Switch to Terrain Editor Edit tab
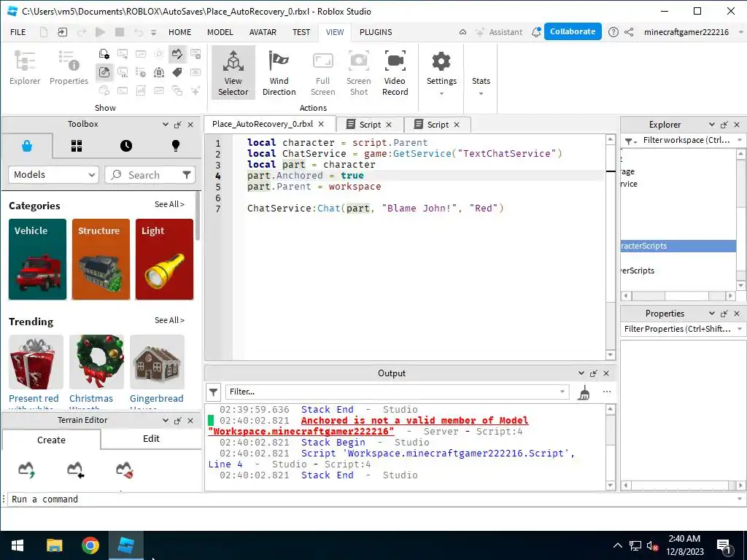747x560 pixels. 151,438
